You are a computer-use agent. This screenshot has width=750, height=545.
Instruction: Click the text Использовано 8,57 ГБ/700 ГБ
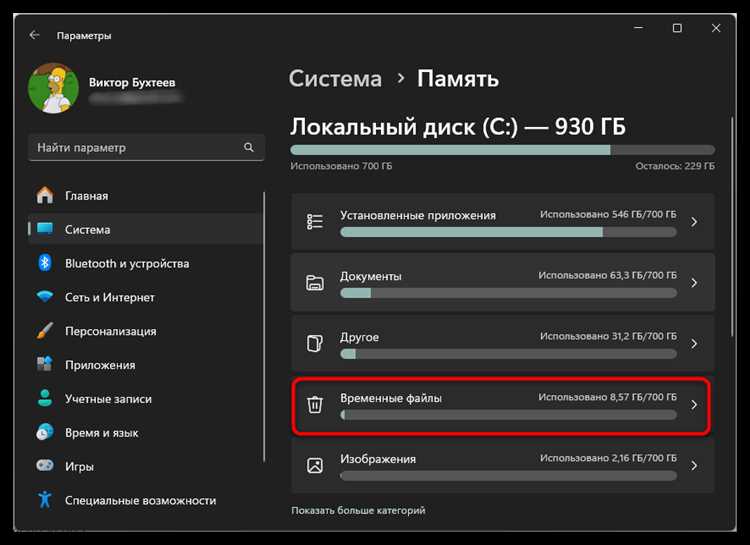click(607, 397)
